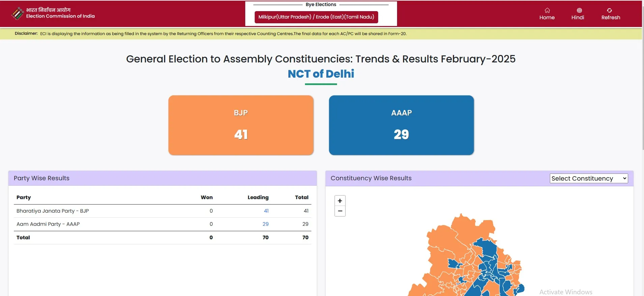Click the orange BJP 41 summary card
Image resolution: width=644 pixels, height=296 pixels.
[x=241, y=125]
